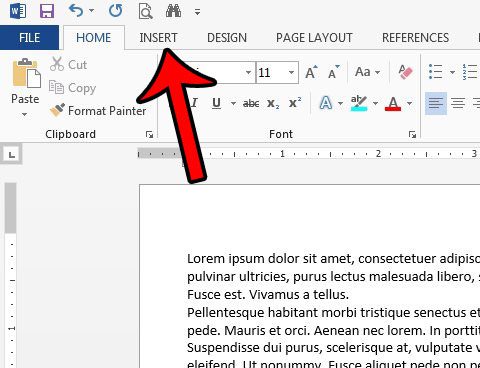This screenshot has height=368, width=480.
Task: Click the line starting "Lorem ipsum dolor sit amet"
Action: click(333, 259)
